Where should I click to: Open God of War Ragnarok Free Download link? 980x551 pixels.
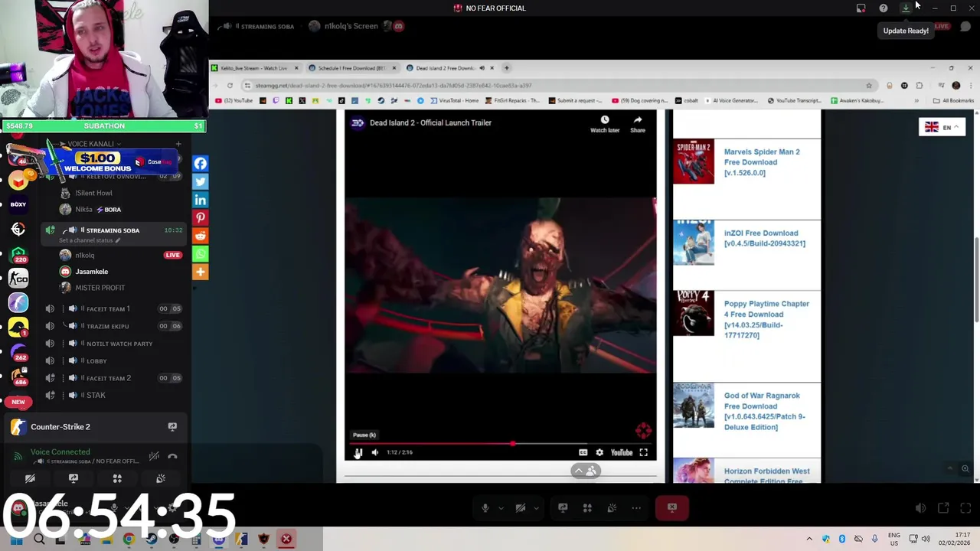(x=764, y=411)
